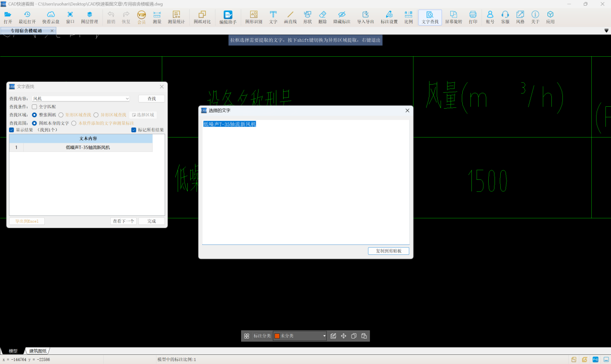Open the 标注分类 category dropdown
Screen dimensions: 611x364
(324, 336)
